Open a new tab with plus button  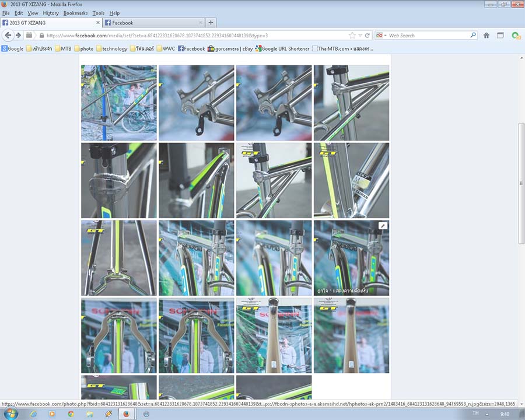(211, 22)
